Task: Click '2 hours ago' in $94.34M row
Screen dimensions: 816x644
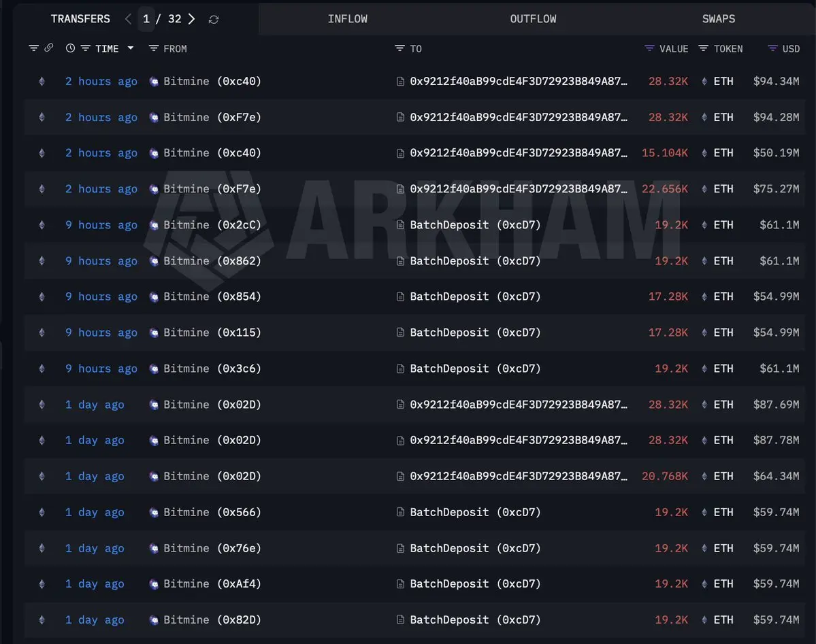Action: click(x=101, y=81)
